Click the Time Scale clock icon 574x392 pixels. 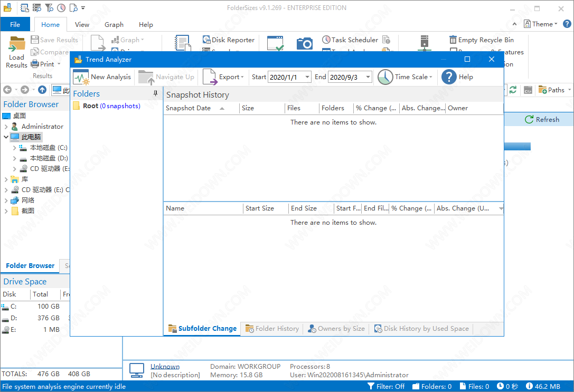pos(385,77)
